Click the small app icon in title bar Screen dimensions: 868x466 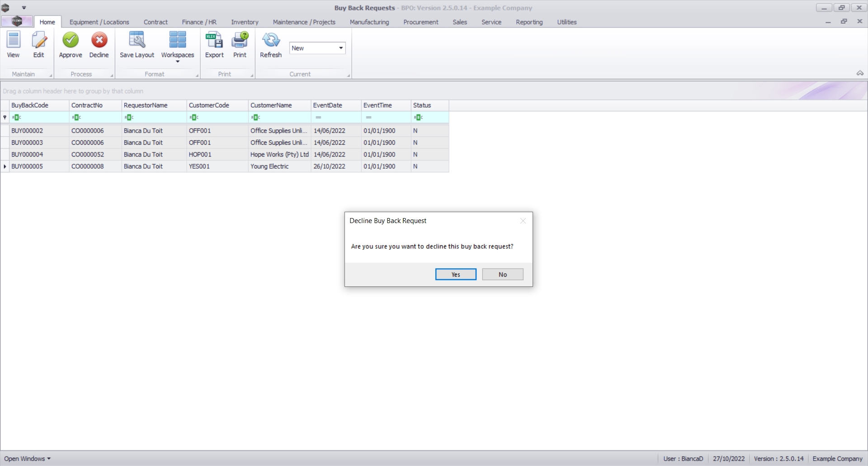[5, 8]
